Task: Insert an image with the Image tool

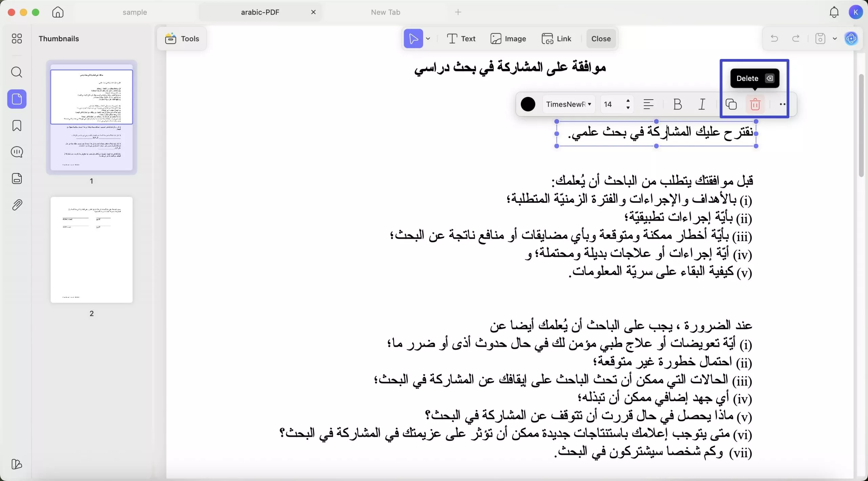Action: pos(509,38)
